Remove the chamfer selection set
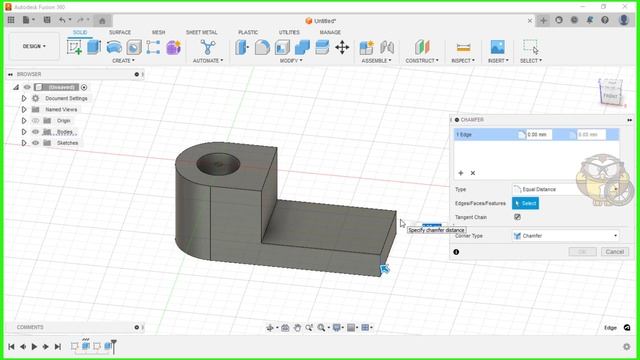640x360 pixels. point(473,173)
